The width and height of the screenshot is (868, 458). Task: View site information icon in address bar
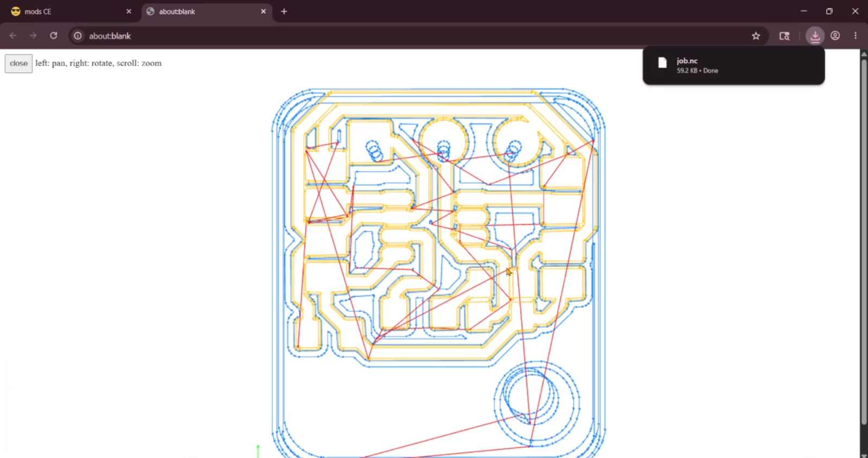point(78,36)
